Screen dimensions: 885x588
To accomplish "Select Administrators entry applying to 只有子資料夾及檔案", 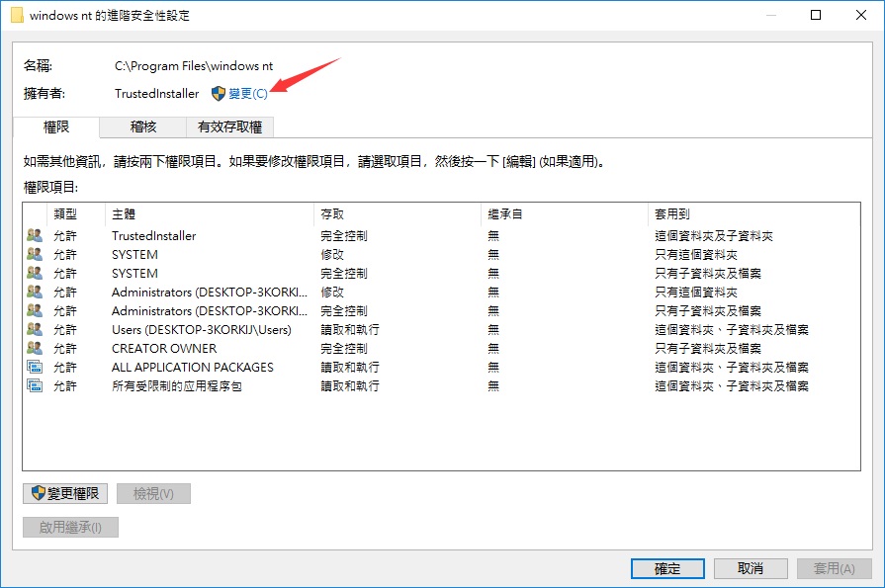I will (441, 311).
